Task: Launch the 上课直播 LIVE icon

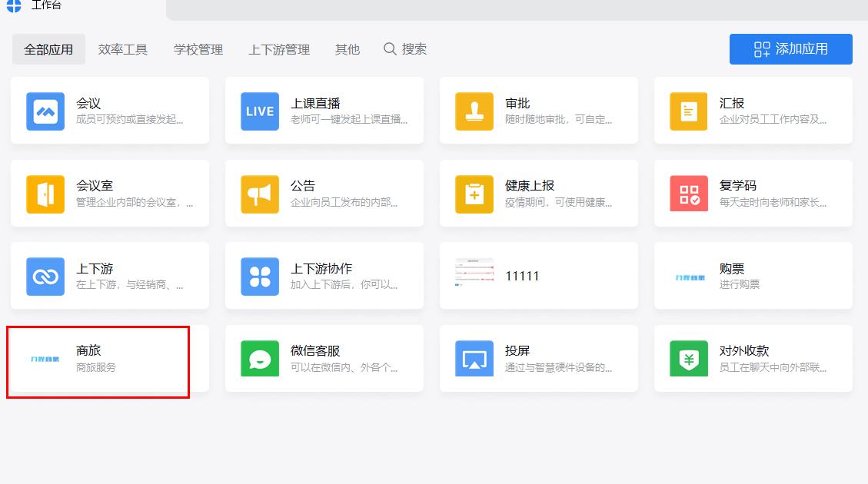Action: 260,111
